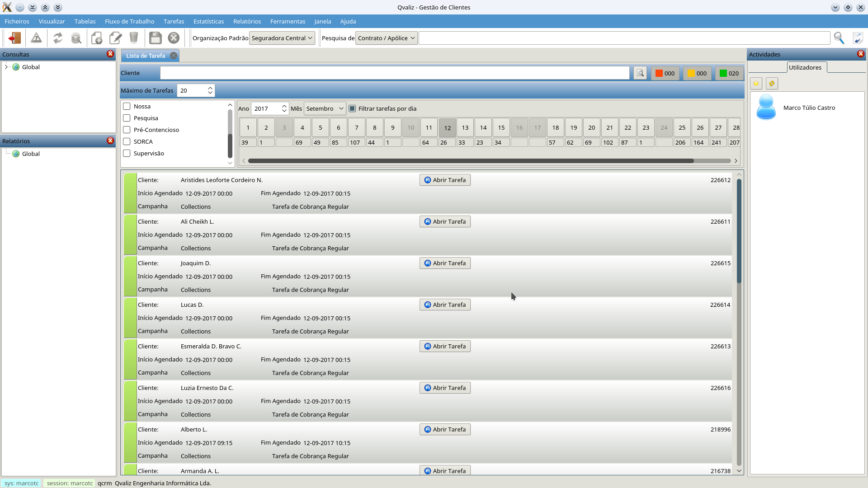The height and width of the screenshot is (488, 868).
Task: Click the magnifier icon beside Cliente field
Action: click(640, 73)
